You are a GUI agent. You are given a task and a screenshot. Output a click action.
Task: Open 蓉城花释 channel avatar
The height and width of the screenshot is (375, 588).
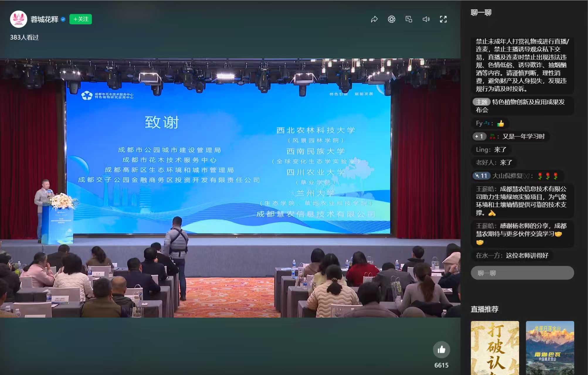18,19
